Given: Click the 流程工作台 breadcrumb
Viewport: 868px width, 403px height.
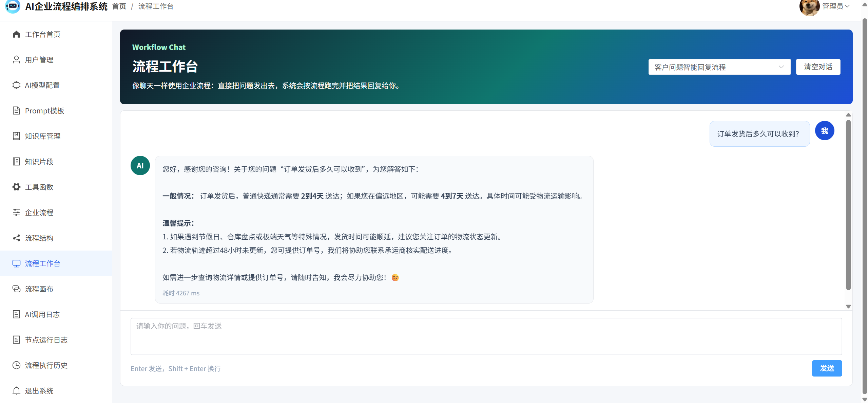Looking at the screenshot, I should (156, 6).
